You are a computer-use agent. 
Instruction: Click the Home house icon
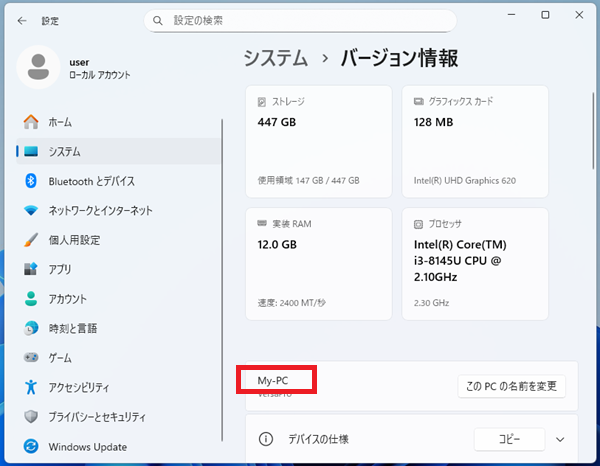point(31,122)
